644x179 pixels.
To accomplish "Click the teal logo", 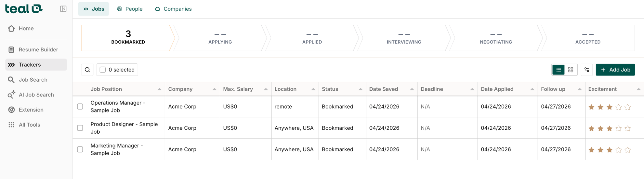I will (x=24, y=9).
